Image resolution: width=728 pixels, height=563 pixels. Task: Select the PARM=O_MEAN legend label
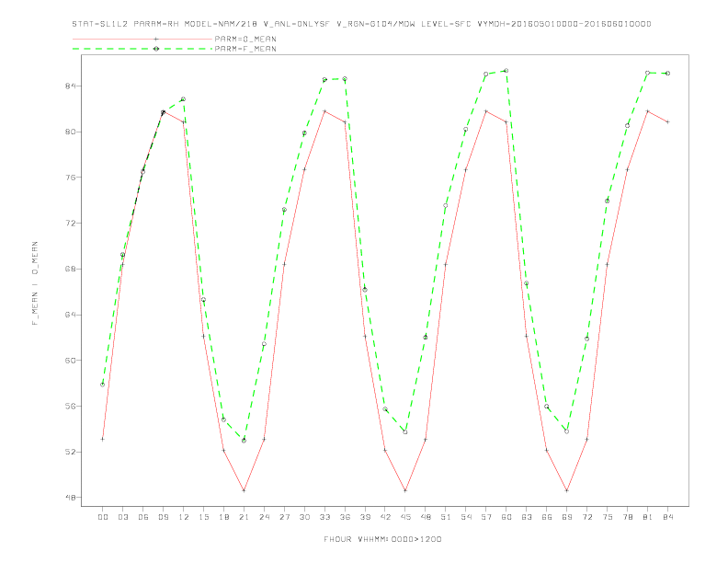pos(245,39)
